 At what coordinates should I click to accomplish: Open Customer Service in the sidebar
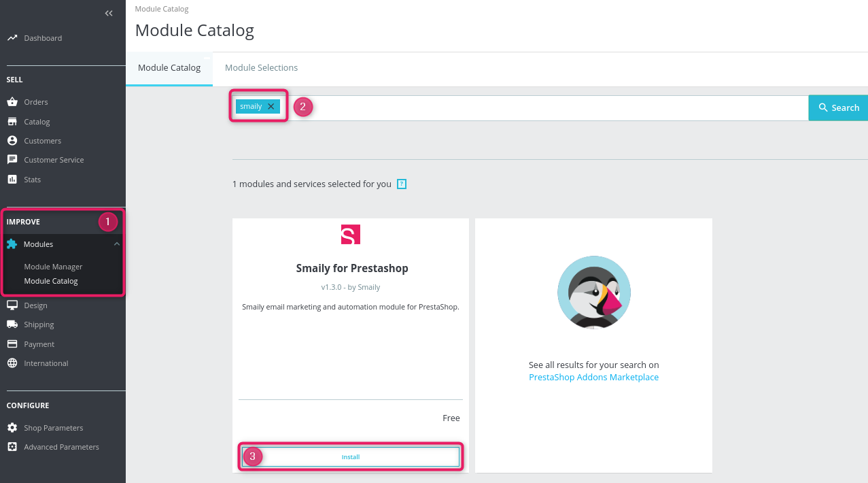(54, 160)
